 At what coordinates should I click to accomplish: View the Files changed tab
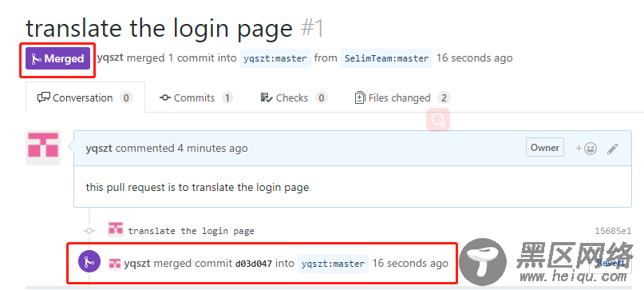pos(402,98)
